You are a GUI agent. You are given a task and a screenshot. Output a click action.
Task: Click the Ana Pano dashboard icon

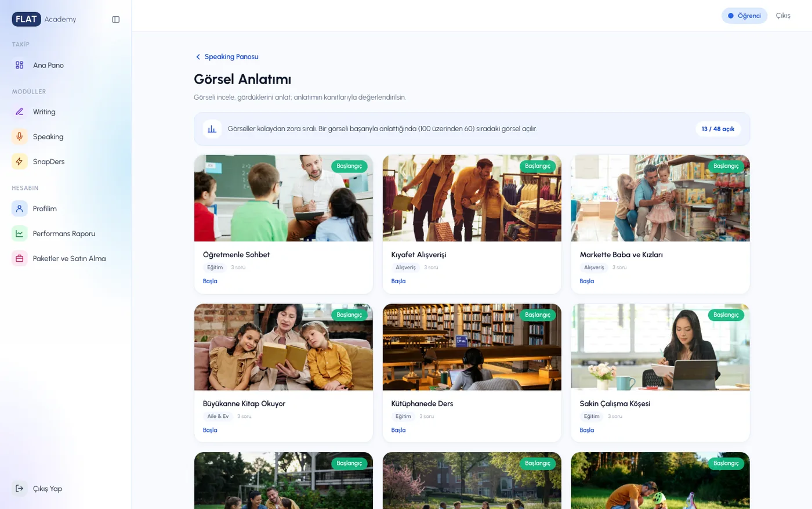pyautogui.click(x=19, y=65)
